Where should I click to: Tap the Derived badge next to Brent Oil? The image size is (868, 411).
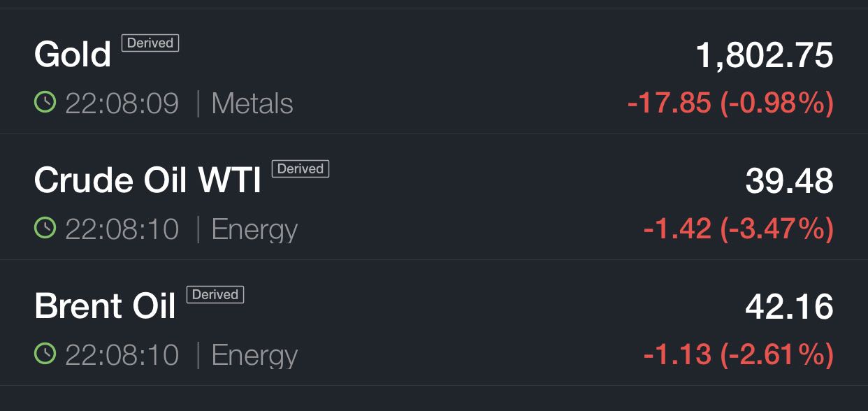(215, 295)
